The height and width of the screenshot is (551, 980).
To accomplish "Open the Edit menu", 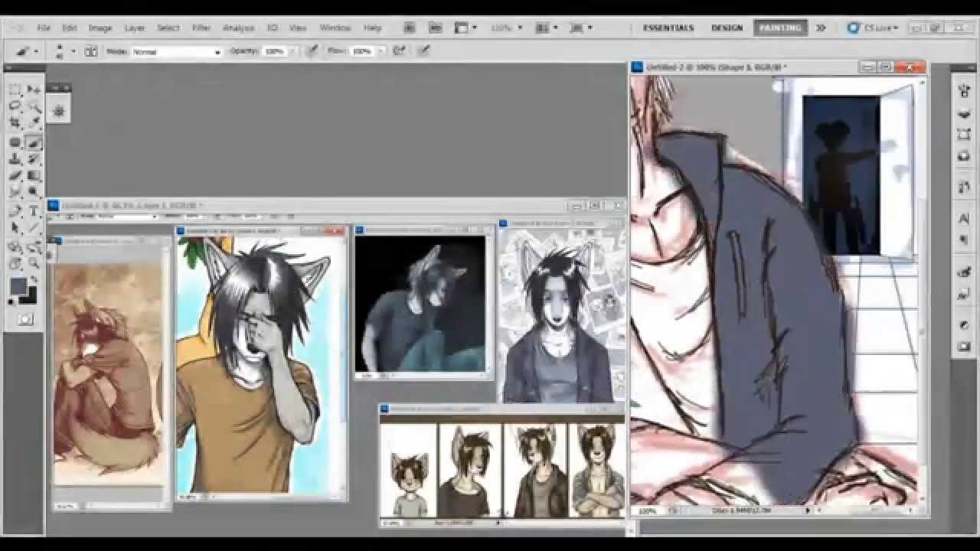I will click(x=70, y=28).
